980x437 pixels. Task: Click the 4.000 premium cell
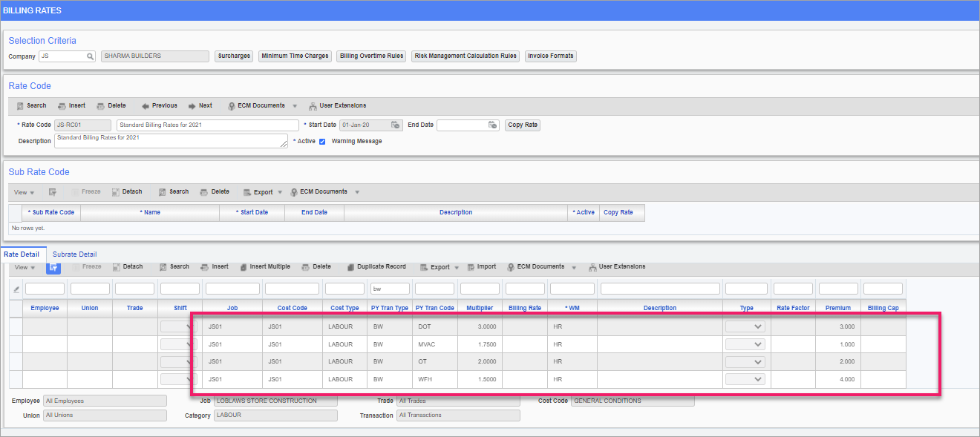(x=837, y=379)
